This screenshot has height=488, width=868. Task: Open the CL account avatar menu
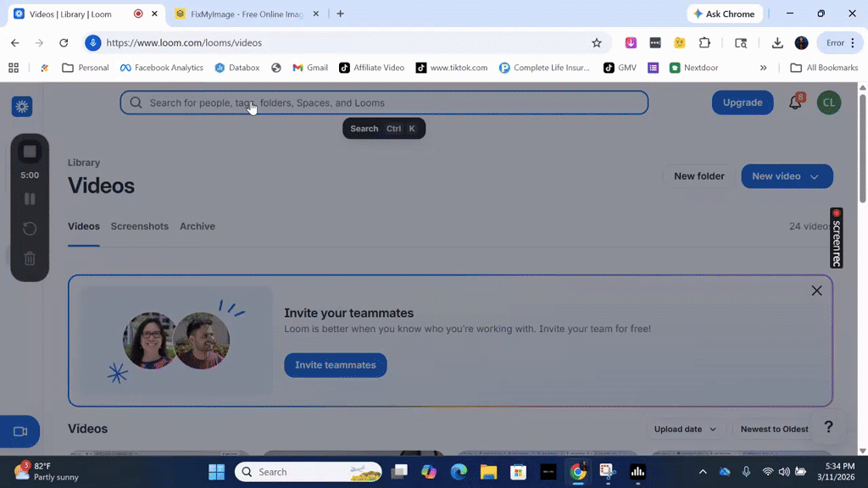point(829,103)
